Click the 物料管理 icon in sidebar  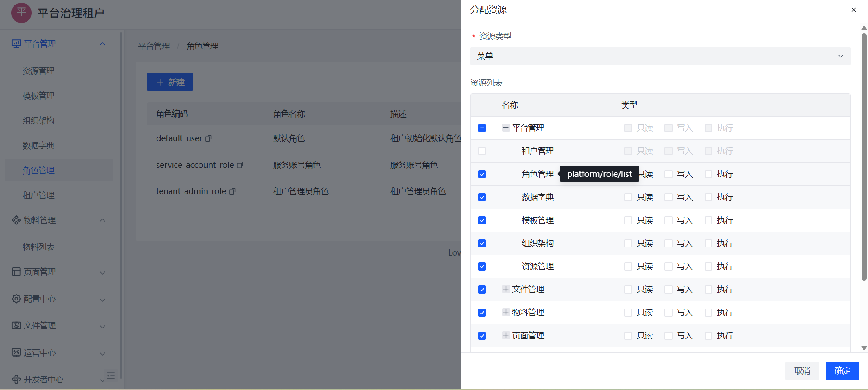pyautogui.click(x=16, y=220)
